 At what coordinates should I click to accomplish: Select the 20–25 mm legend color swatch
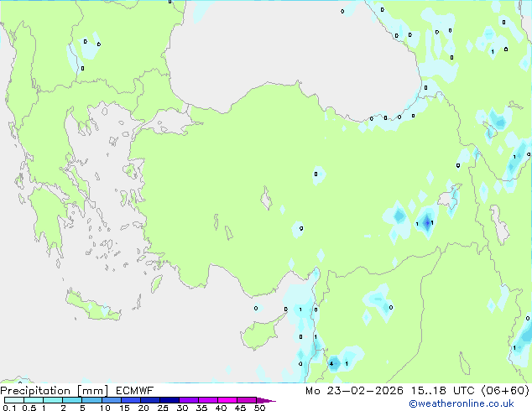[149, 400]
